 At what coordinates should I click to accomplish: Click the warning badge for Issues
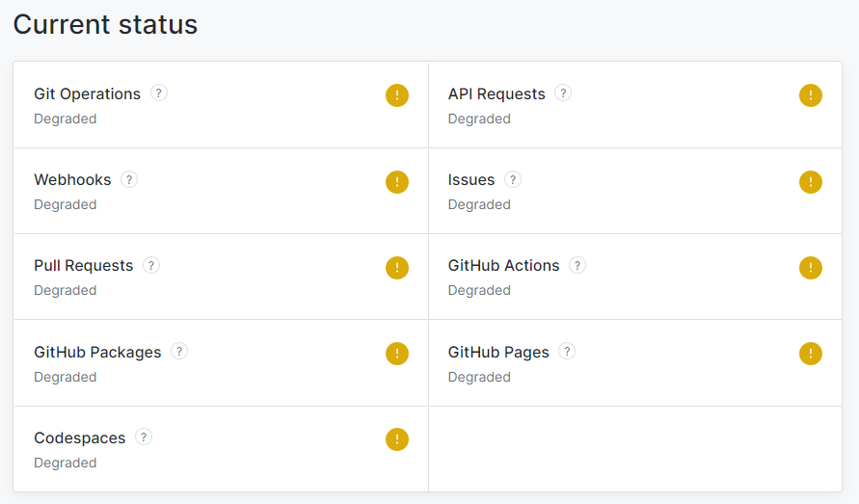(811, 182)
